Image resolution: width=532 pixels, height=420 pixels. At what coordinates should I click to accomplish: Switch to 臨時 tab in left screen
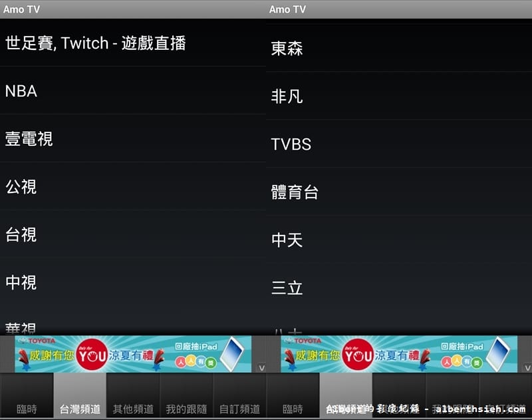(x=27, y=395)
